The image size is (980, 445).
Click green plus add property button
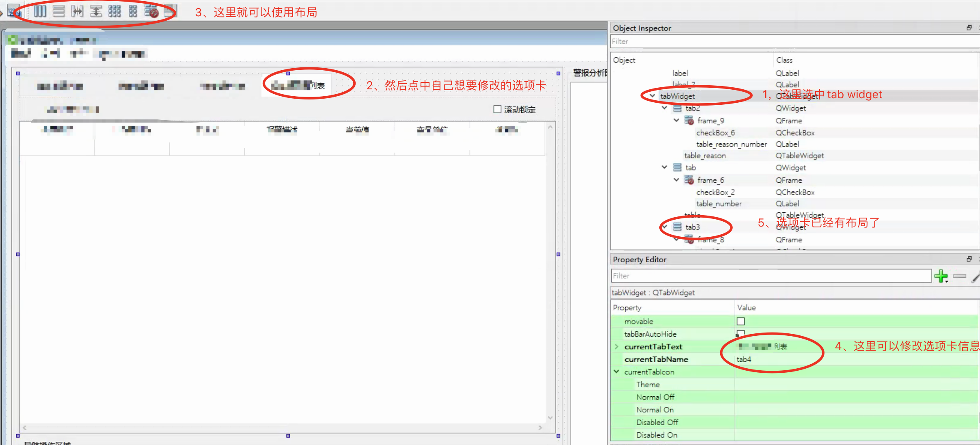[x=941, y=276]
